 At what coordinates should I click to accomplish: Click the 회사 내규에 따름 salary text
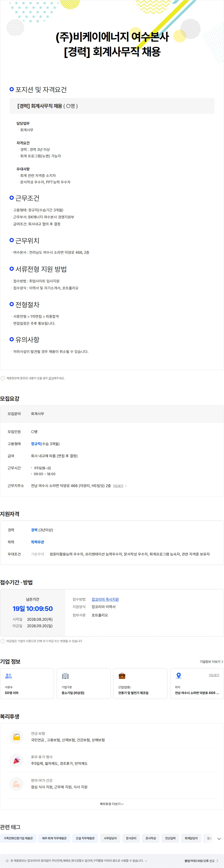point(54,456)
